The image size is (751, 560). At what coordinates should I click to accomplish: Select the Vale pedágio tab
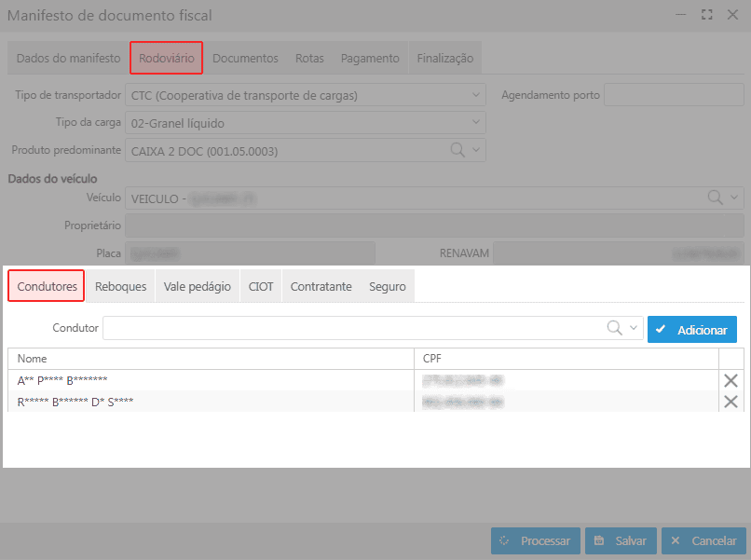coord(197,287)
